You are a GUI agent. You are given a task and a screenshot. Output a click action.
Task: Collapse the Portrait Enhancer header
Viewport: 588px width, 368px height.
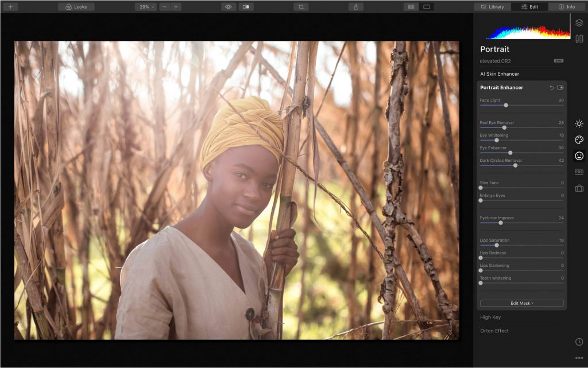point(501,87)
